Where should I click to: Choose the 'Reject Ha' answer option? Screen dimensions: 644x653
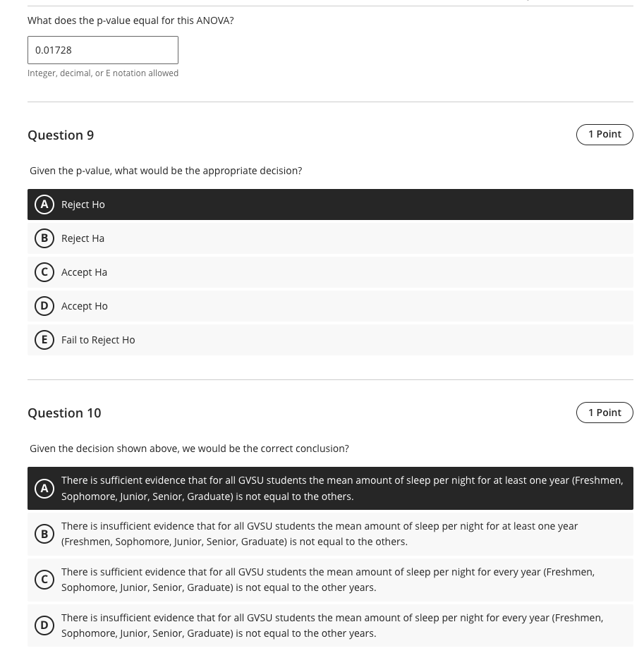(x=330, y=238)
